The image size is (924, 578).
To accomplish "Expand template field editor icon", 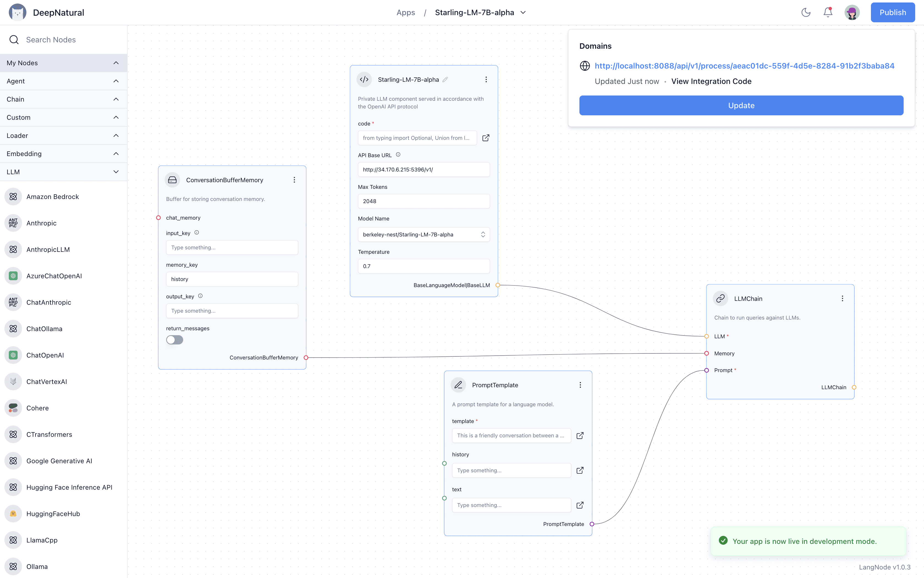I will click(x=580, y=435).
